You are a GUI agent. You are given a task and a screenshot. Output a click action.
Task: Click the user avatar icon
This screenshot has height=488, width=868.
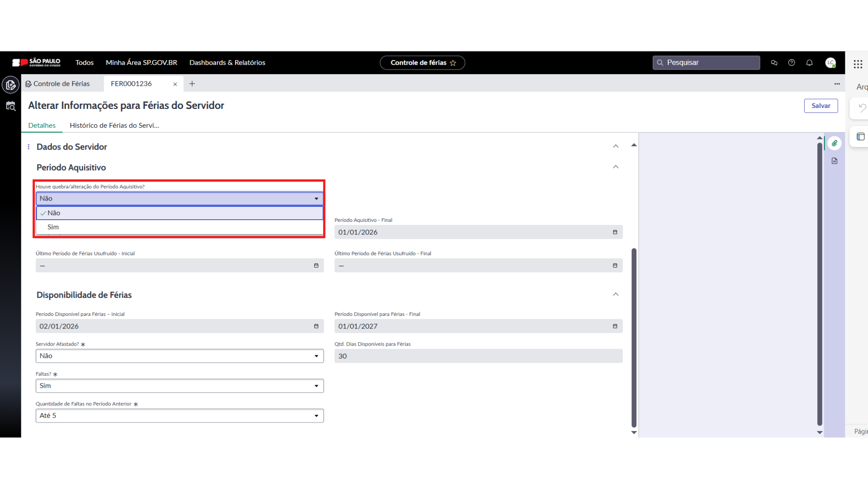click(830, 63)
